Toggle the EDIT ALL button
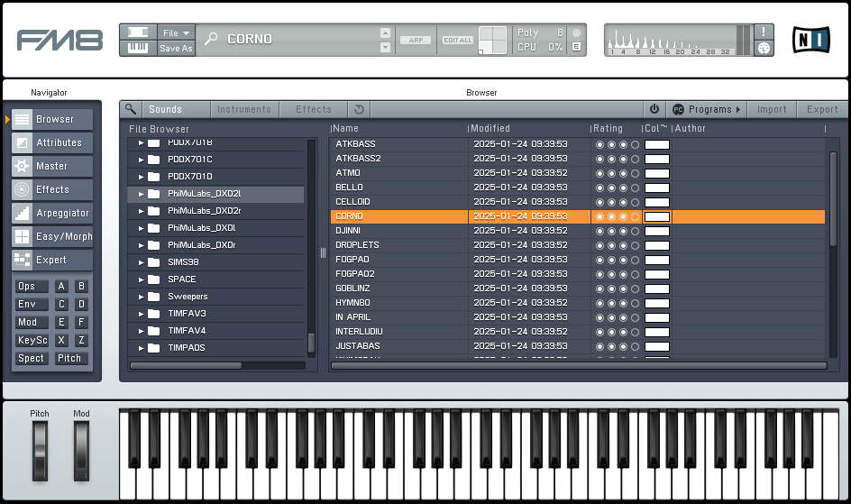The height and width of the screenshot is (504, 851). (458, 40)
